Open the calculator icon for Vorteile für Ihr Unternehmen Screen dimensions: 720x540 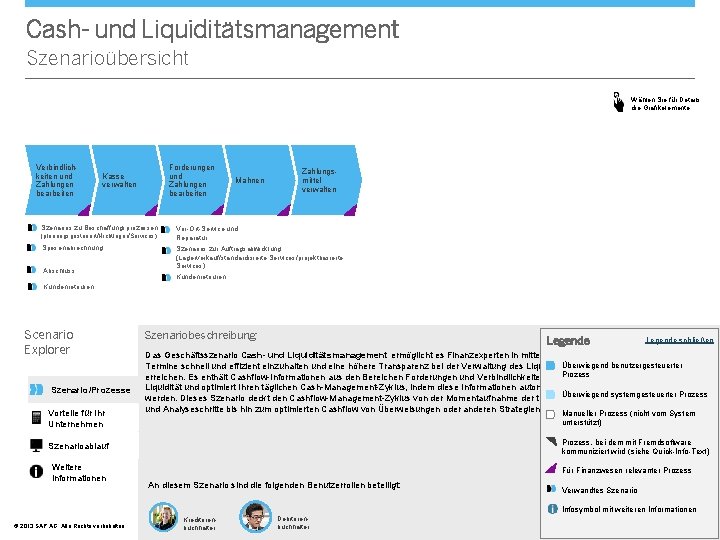[x=36, y=418]
